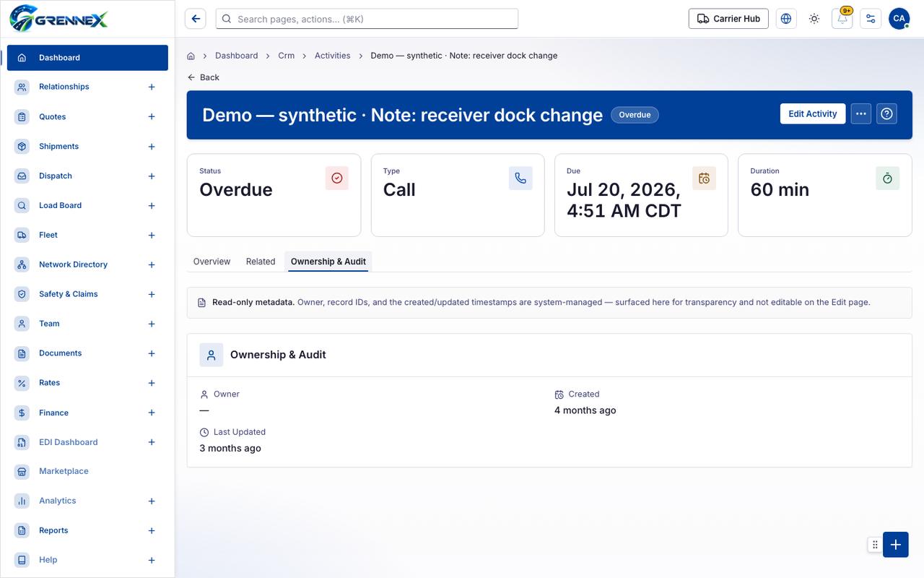
Task: Expand the Quotes menu
Action: [x=152, y=116]
